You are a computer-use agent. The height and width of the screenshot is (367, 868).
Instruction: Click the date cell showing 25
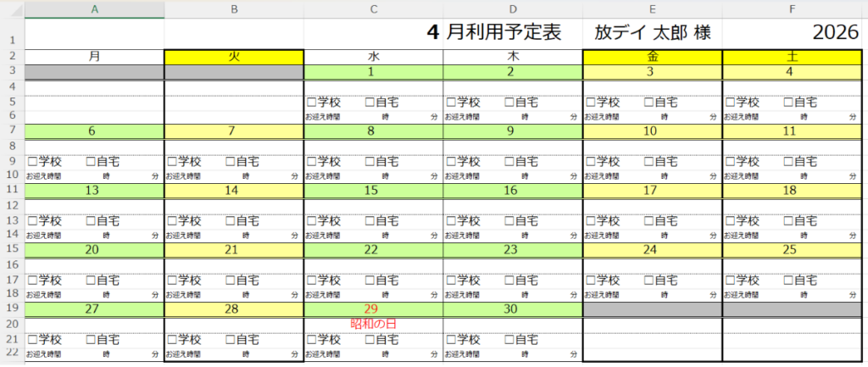pyautogui.click(x=793, y=250)
